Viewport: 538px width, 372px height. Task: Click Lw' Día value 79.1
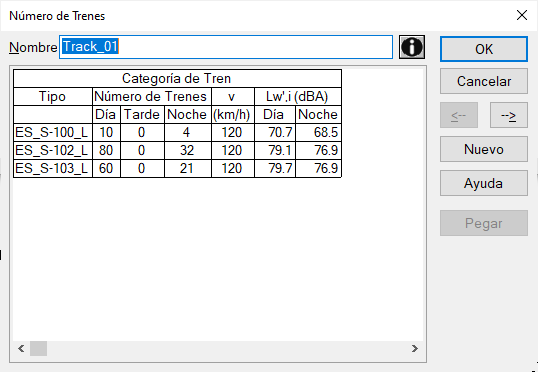(x=275, y=150)
